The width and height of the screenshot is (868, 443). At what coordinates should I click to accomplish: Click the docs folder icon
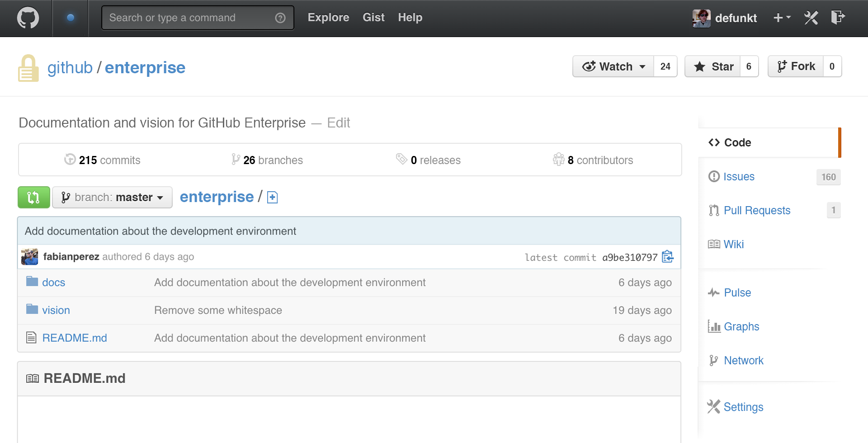pos(32,282)
